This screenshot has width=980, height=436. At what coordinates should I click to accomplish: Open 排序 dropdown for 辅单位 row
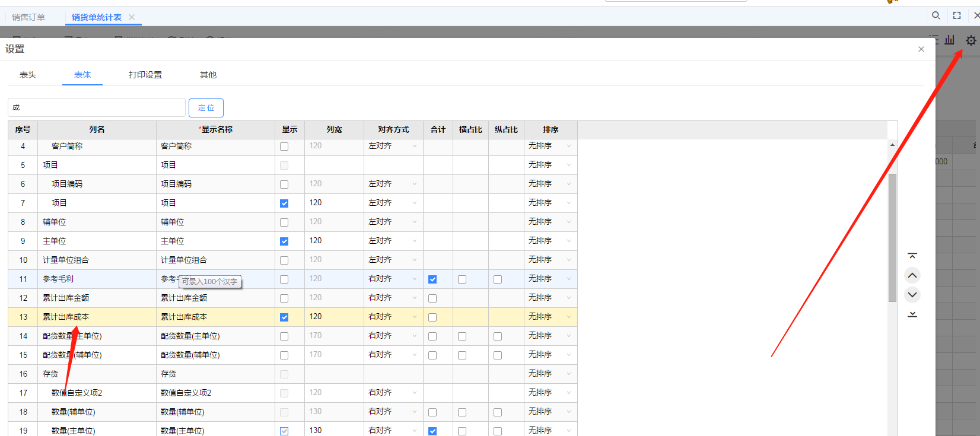tap(551, 222)
